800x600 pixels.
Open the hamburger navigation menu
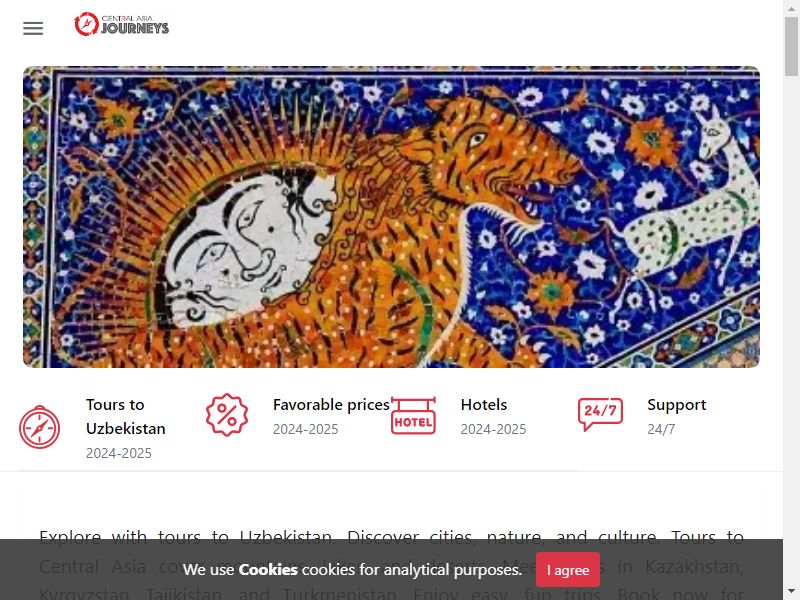(x=33, y=28)
